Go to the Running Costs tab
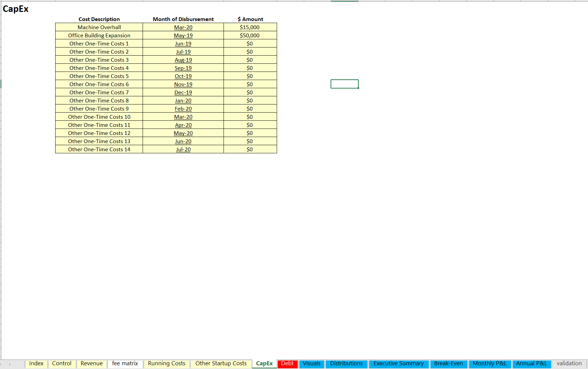 tap(166, 364)
